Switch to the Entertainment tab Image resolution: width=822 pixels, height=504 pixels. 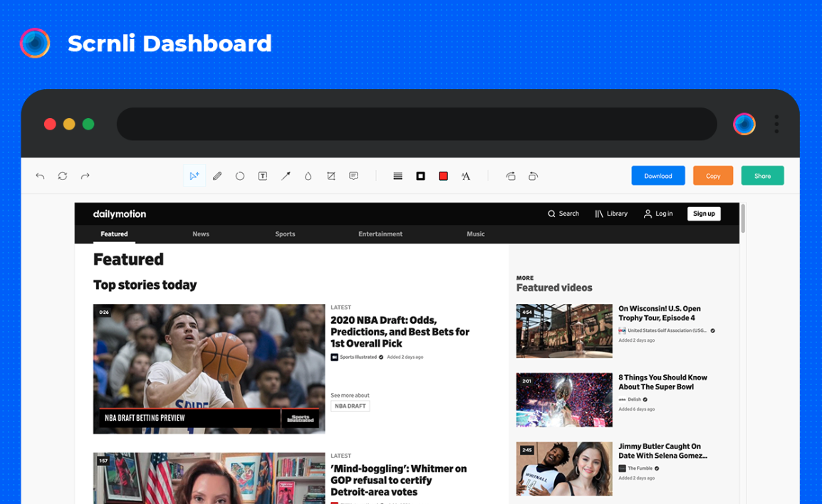point(380,234)
